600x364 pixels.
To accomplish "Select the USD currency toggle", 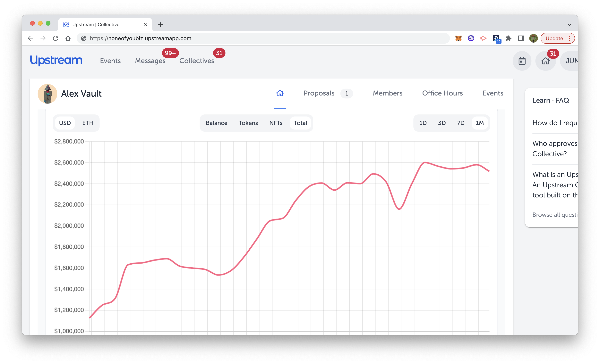I will 65,123.
